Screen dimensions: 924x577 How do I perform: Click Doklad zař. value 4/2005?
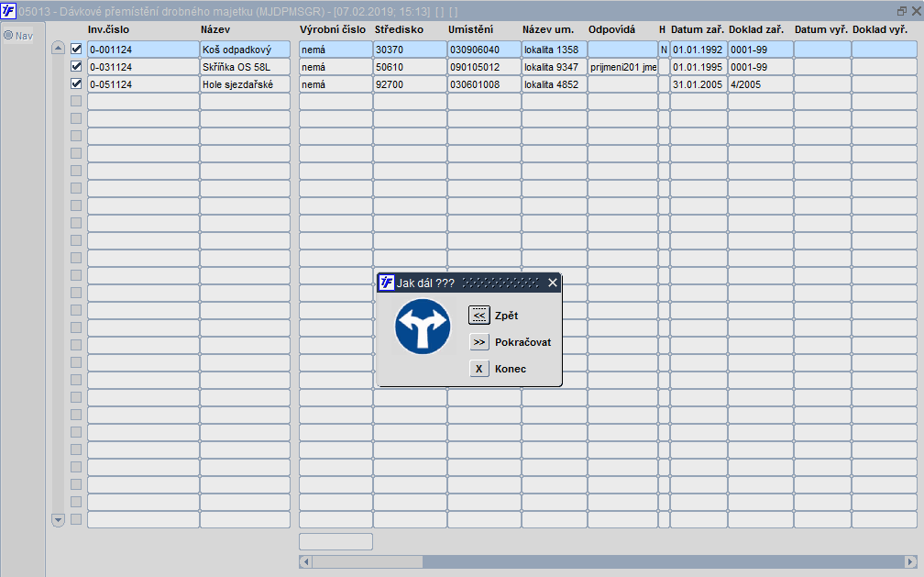click(761, 84)
